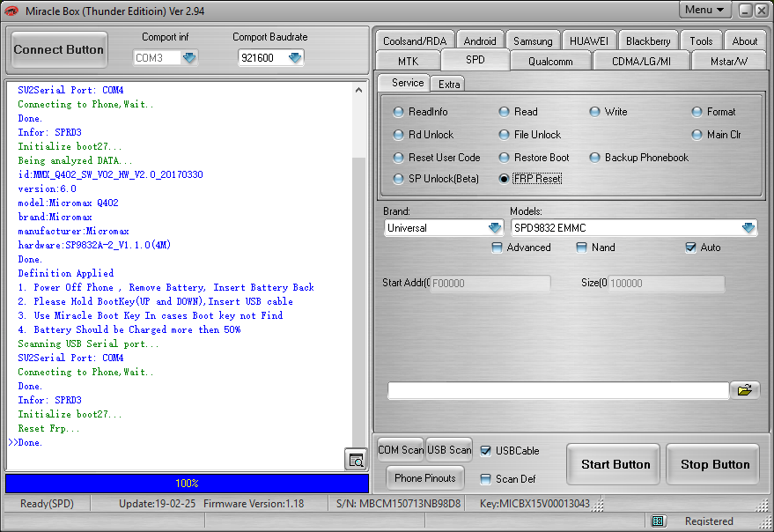The width and height of the screenshot is (774, 532).
Task: Uncheck the Auto checkbox
Action: point(704,248)
